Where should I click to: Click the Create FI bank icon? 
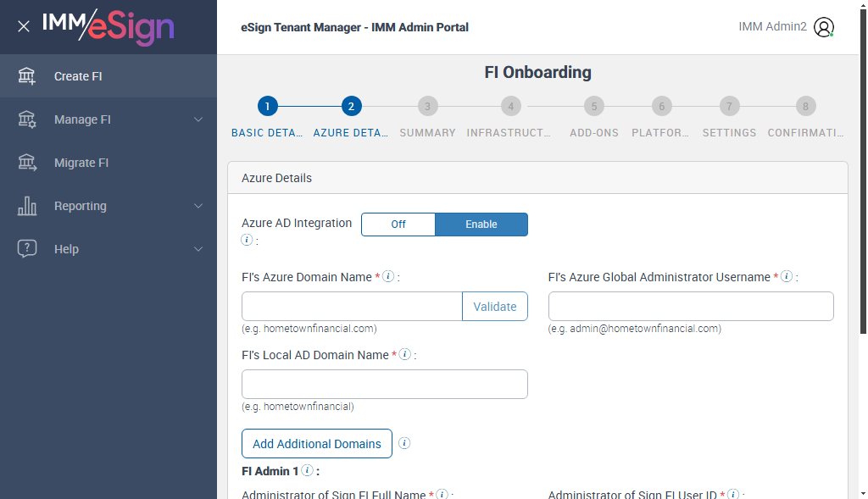[26, 75]
